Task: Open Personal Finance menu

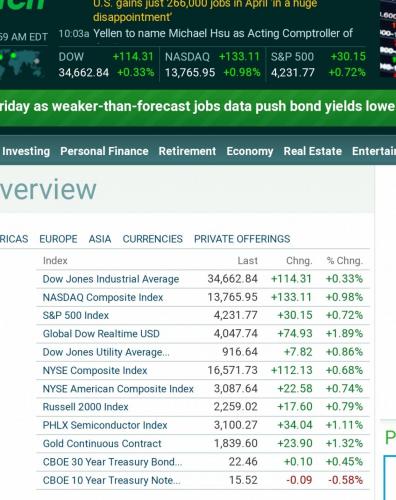Action: click(x=104, y=151)
